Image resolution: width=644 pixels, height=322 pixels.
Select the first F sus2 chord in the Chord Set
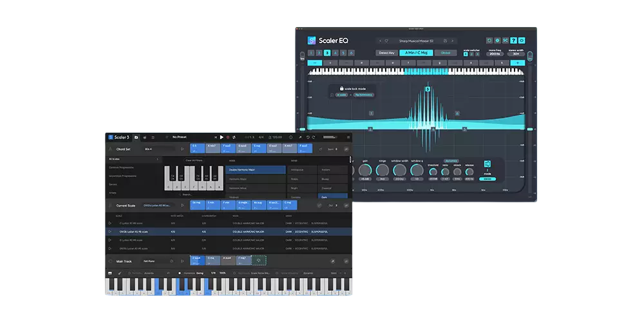228,148
